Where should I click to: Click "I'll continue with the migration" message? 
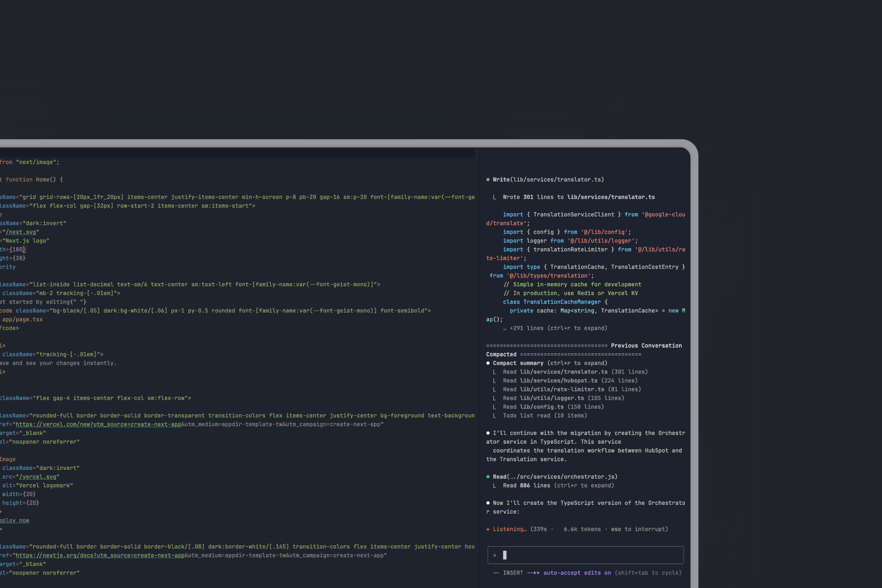tap(585, 446)
